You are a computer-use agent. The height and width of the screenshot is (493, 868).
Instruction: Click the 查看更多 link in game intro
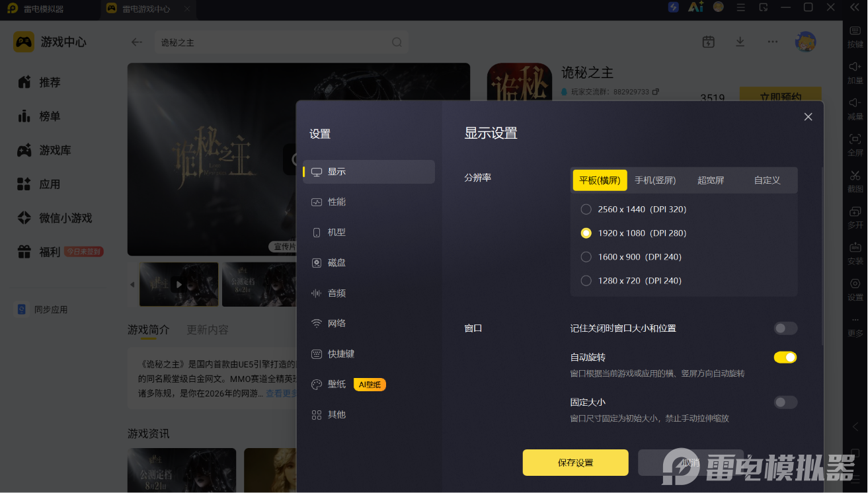[x=281, y=394]
